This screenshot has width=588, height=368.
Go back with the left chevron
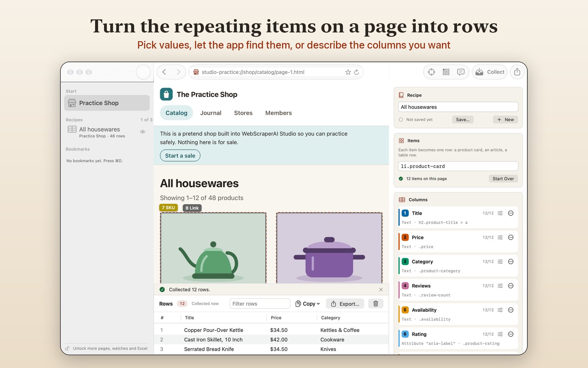[x=164, y=72]
